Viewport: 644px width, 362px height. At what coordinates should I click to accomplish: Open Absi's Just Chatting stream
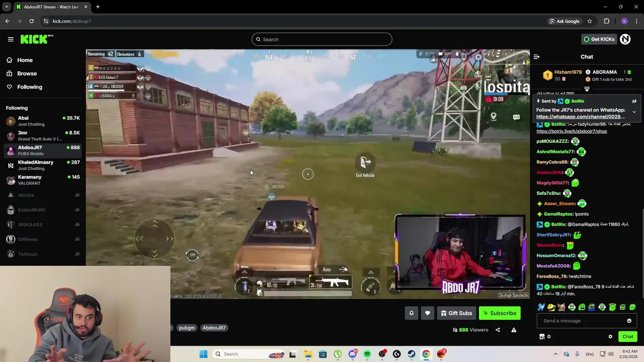43,121
